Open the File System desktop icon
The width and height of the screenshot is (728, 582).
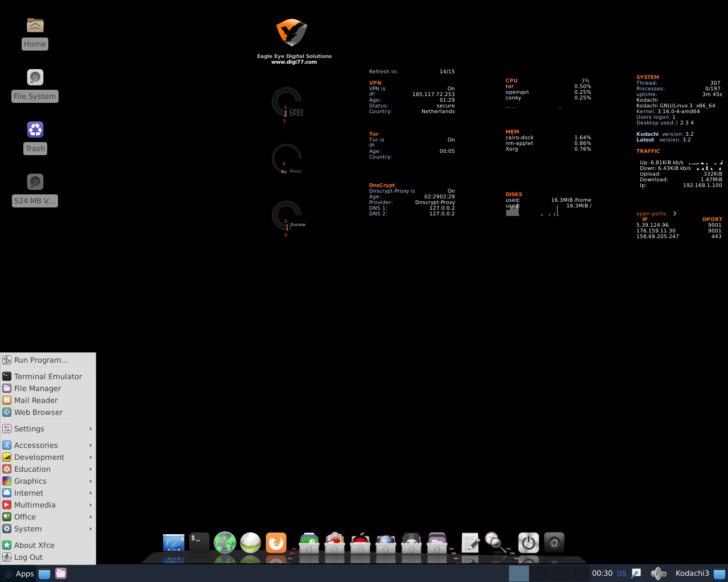coord(35,77)
